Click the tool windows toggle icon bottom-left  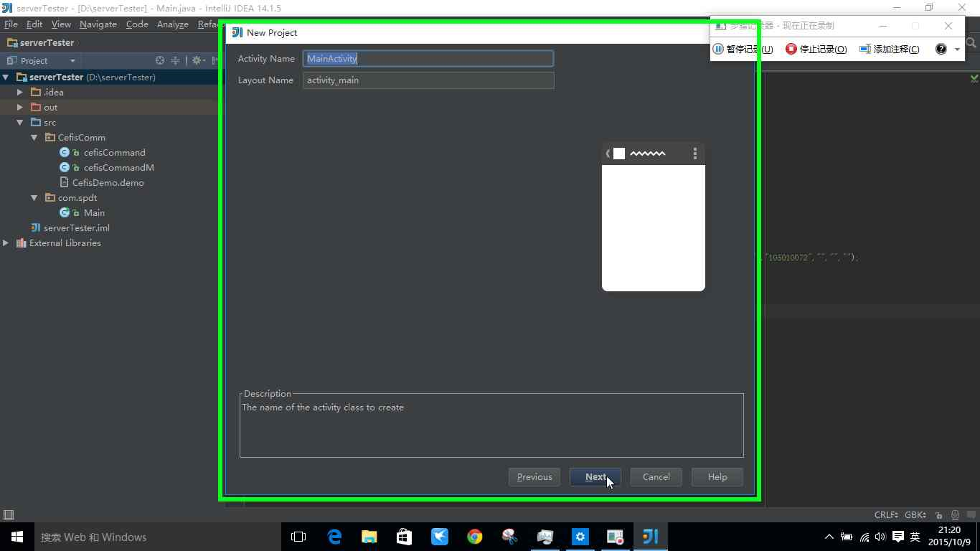(9, 514)
